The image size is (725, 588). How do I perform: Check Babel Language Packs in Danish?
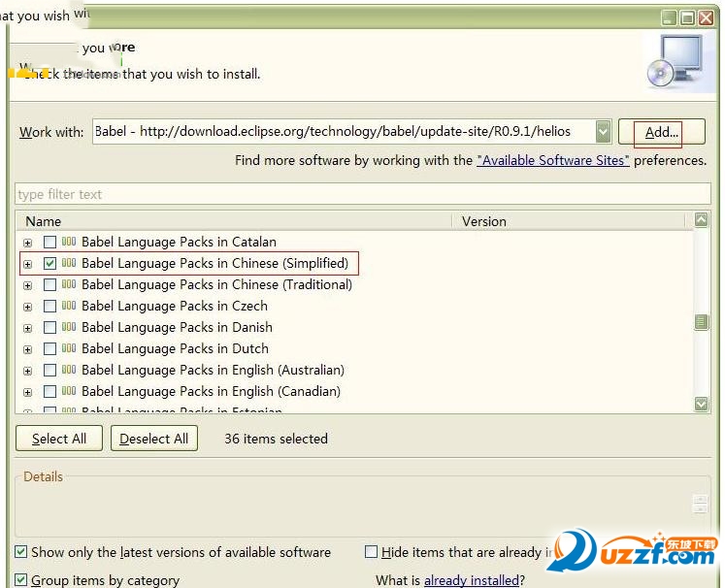click(x=49, y=327)
